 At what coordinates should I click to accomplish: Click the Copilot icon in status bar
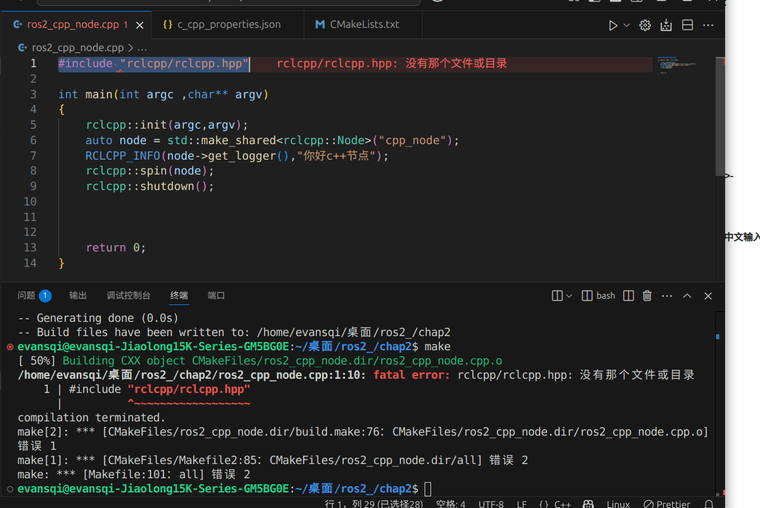pyautogui.click(x=588, y=504)
